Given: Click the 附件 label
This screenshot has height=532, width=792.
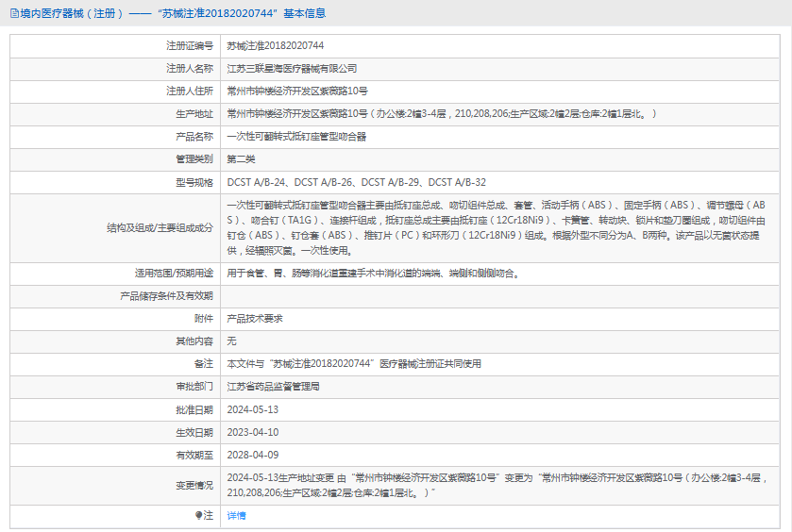Looking at the screenshot, I should point(204,319).
